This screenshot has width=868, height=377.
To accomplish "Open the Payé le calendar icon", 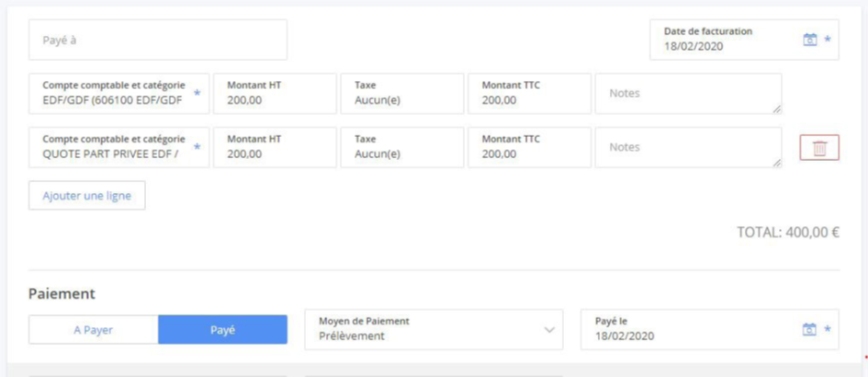I will [809, 329].
